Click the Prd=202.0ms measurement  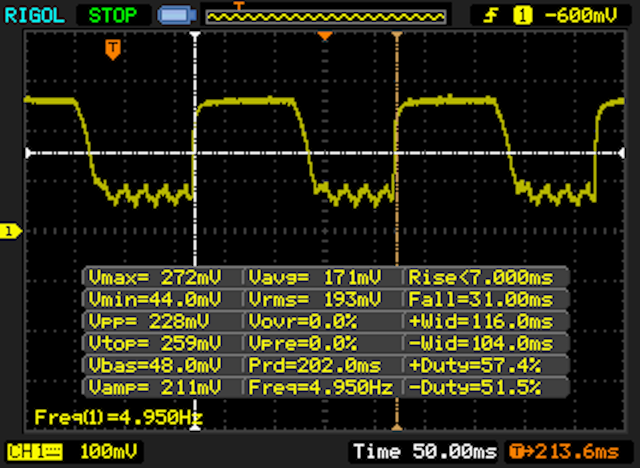[x=315, y=365]
